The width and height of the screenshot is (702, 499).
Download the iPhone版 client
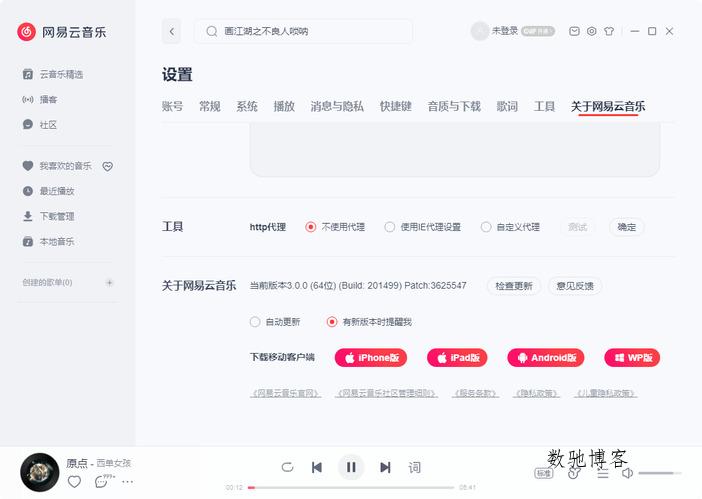pos(371,358)
